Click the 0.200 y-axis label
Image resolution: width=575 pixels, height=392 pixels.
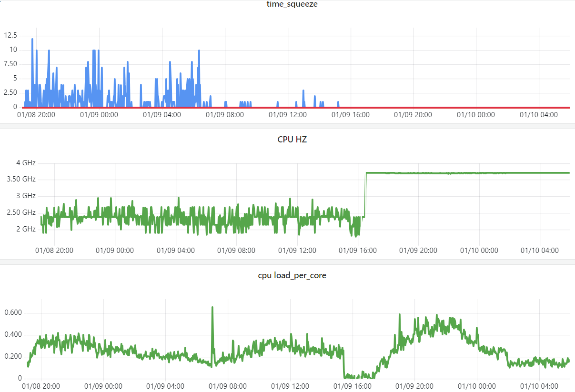click(13, 357)
